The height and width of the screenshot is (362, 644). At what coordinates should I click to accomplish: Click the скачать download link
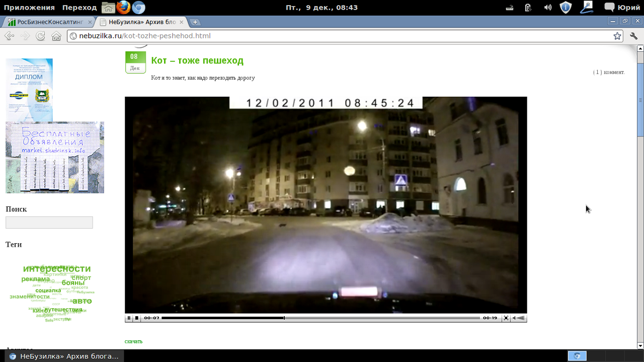coord(133,341)
